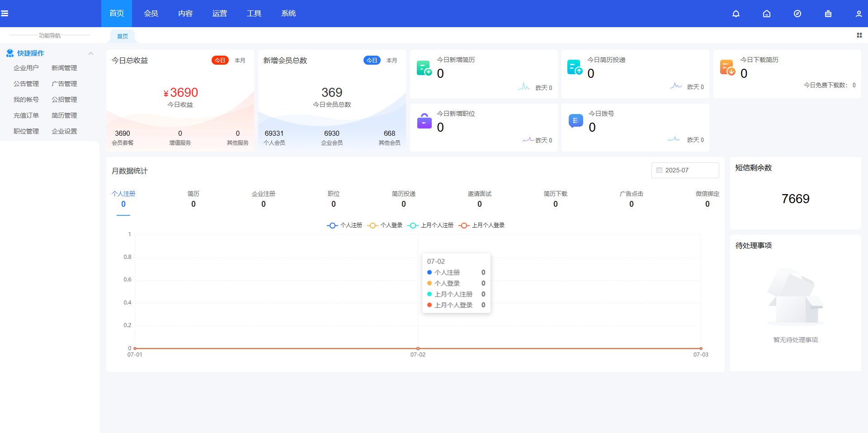Select 今日 on 新增会员总数 card
The image size is (868, 433).
pyautogui.click(x=372, y=61)
